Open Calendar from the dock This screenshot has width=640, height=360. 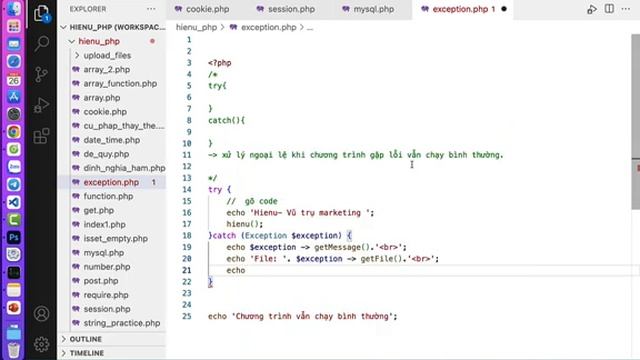13,79
